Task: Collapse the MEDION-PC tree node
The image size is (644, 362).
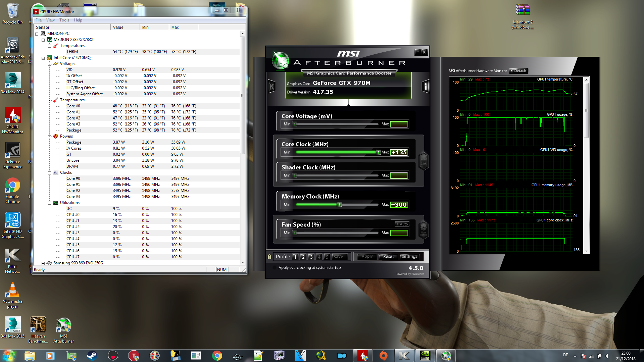Action: point(37,34)
